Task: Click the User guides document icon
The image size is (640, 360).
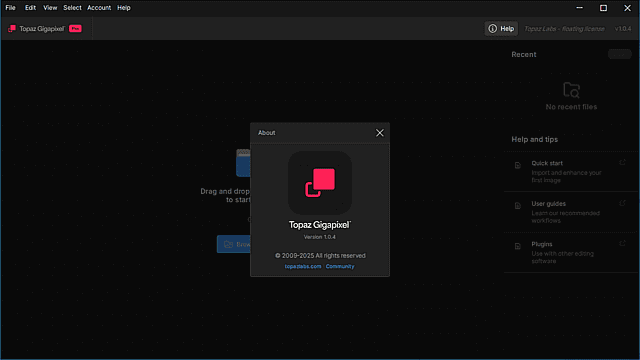Action: click(518, 206)
